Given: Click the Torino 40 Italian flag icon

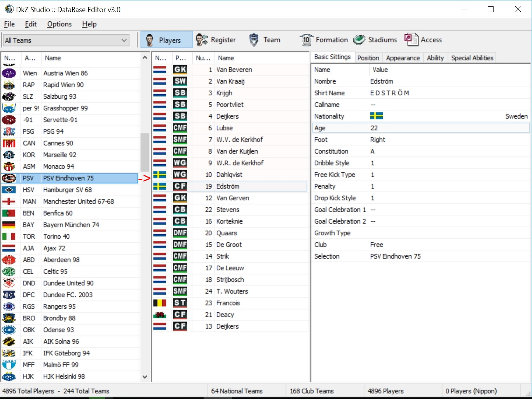Looking at the screenshot, I should (x=9, y=236).
